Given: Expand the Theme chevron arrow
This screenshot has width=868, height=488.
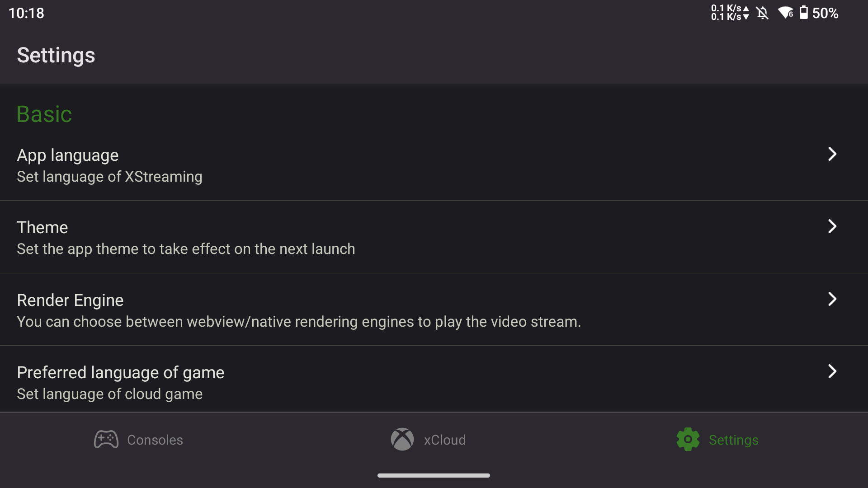Looking at the screenshot, I should click(x=832, y=226).
